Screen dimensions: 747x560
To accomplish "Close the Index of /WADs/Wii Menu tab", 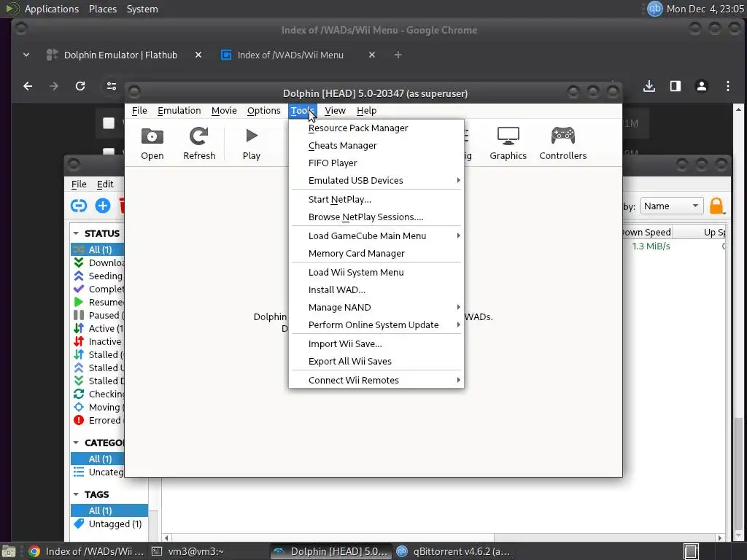I will coord(371,55).
